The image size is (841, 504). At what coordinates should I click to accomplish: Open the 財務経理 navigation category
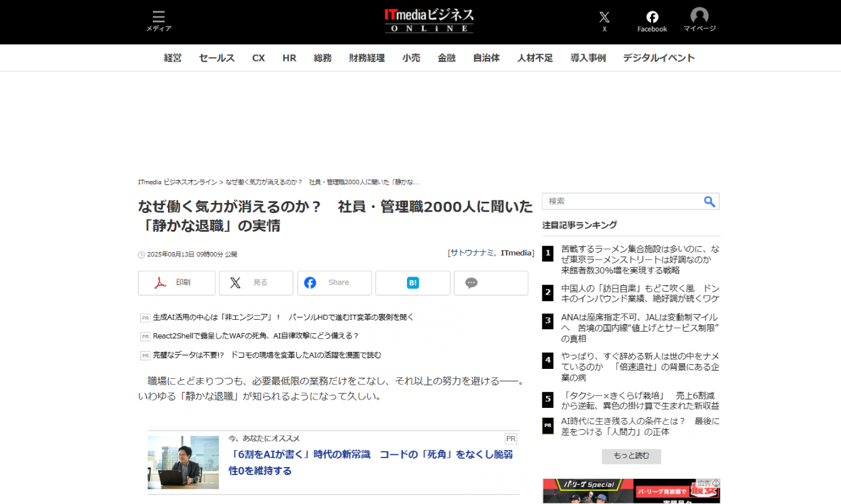tap(367, 58)
